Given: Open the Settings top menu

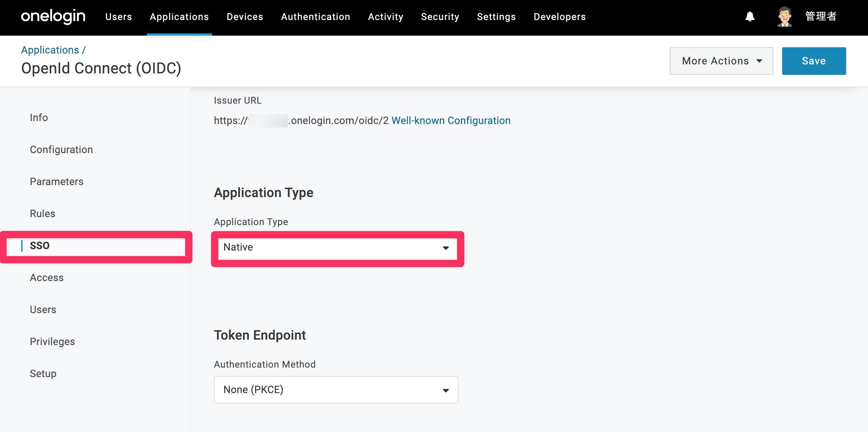Looking at the screenshot, I should (497, 17).
